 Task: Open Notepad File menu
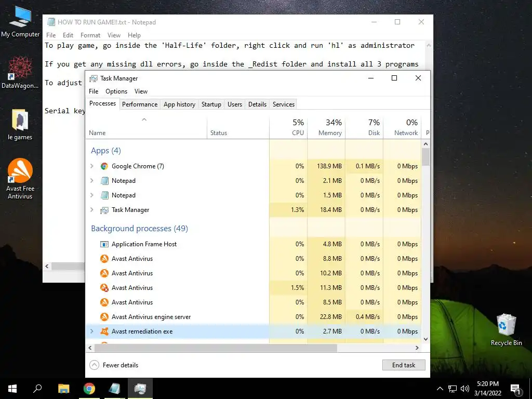pyautogui.click(x=51, y=35)
